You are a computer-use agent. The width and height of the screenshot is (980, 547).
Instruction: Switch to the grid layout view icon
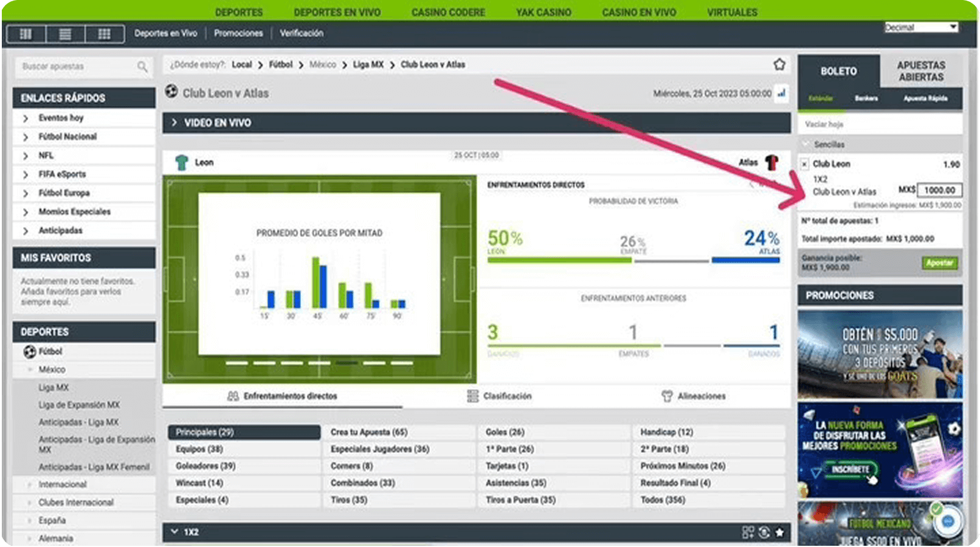(105, 33)
